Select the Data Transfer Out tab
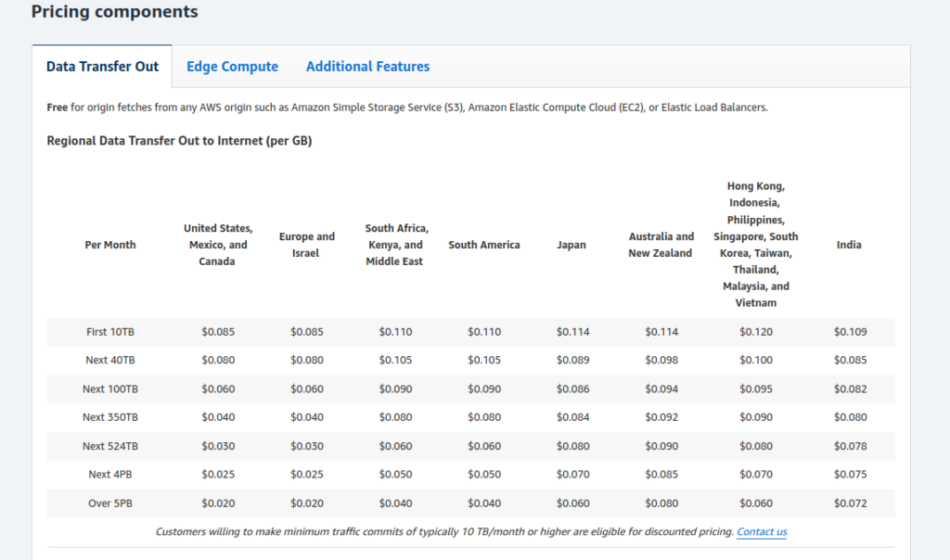This screenshot has height=560, width=950. tap(102, 67)
